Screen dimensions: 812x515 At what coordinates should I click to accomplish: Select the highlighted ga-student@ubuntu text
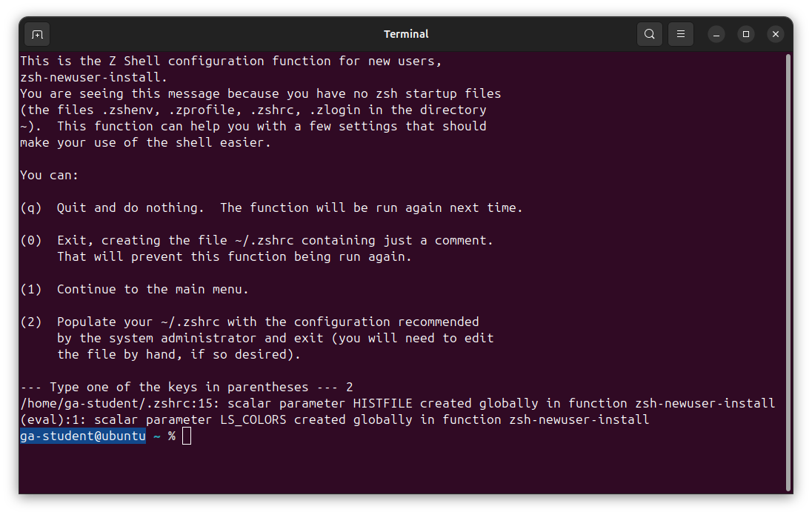[81, 436]
